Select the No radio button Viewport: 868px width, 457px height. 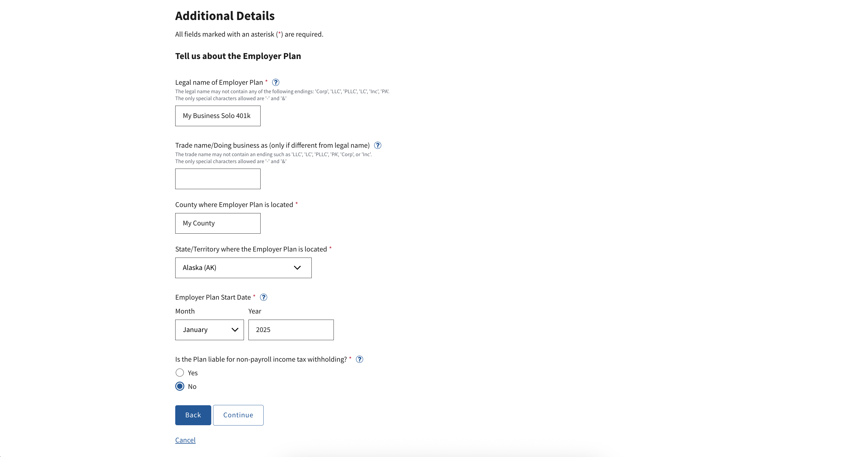(x=180, y=386)
